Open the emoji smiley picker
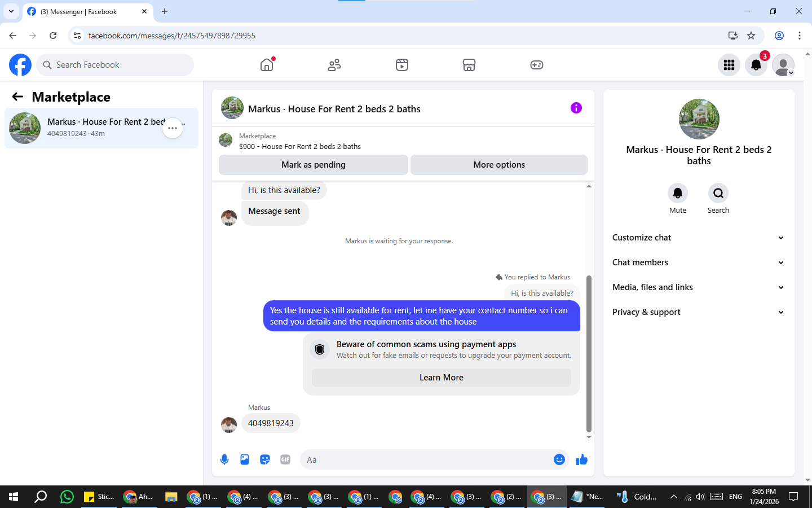Image resolution: width=812 pixels, height=508 pixels. click(559, 459)
